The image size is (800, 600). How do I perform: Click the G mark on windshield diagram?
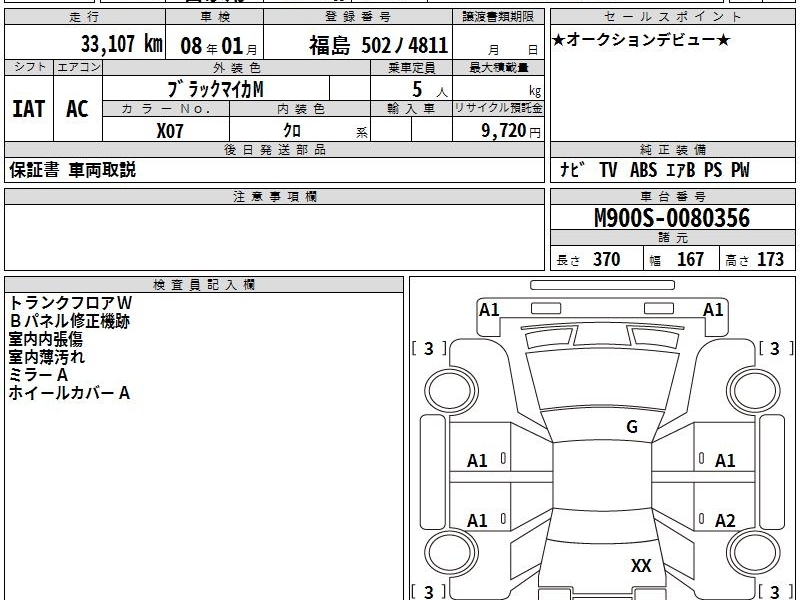632,427
